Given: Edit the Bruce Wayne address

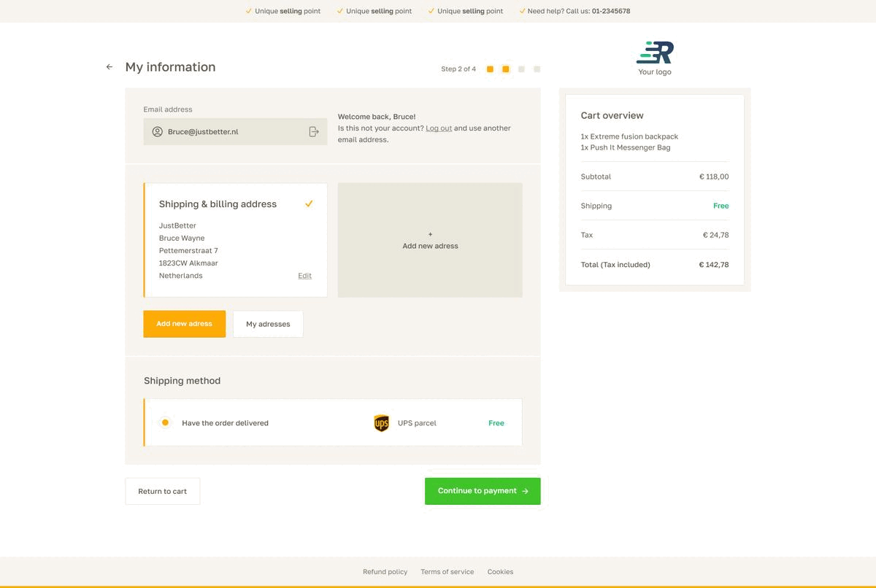Looking at the screenshot, I should 304,276.
